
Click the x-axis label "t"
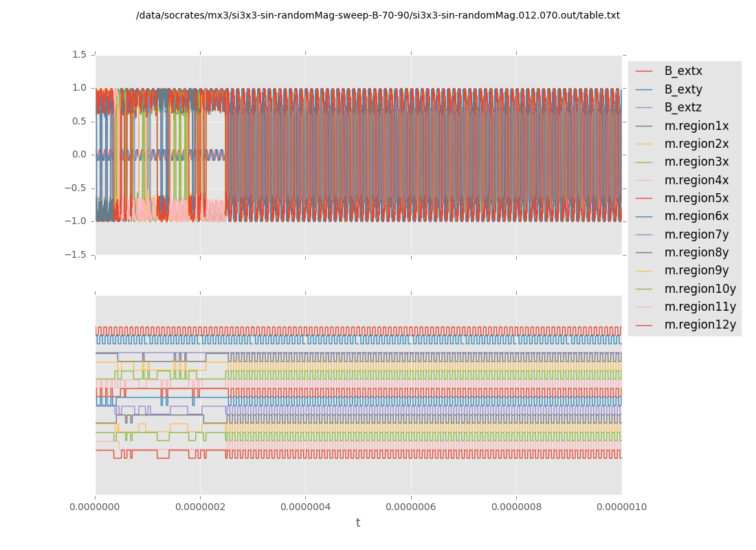(x=358, y=523)
